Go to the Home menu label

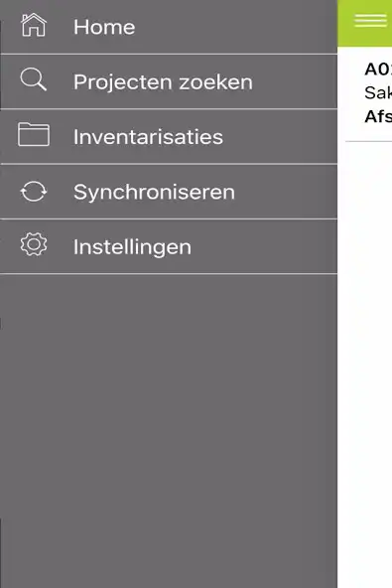pyautogui.click(x=104, y=28)
